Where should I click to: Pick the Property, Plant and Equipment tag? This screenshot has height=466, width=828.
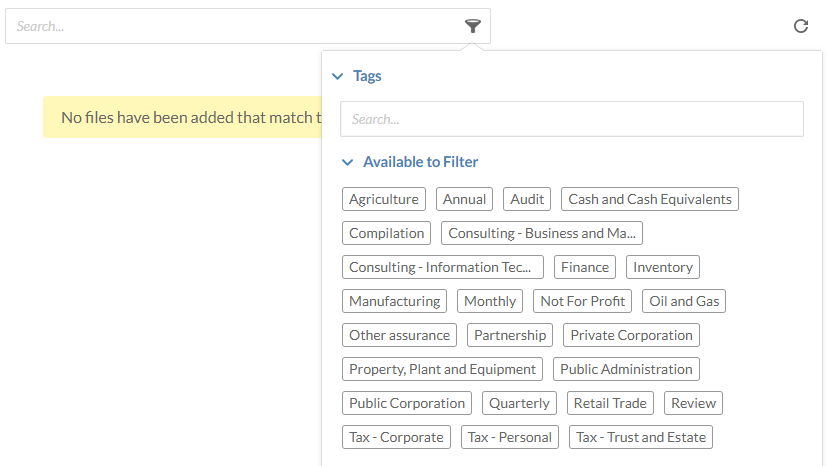(x=442, y=369)
